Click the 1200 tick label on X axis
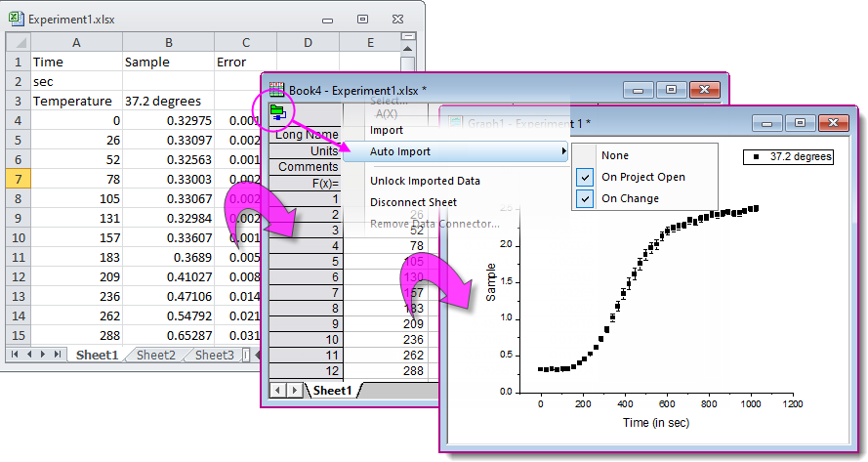 [793, 403]
